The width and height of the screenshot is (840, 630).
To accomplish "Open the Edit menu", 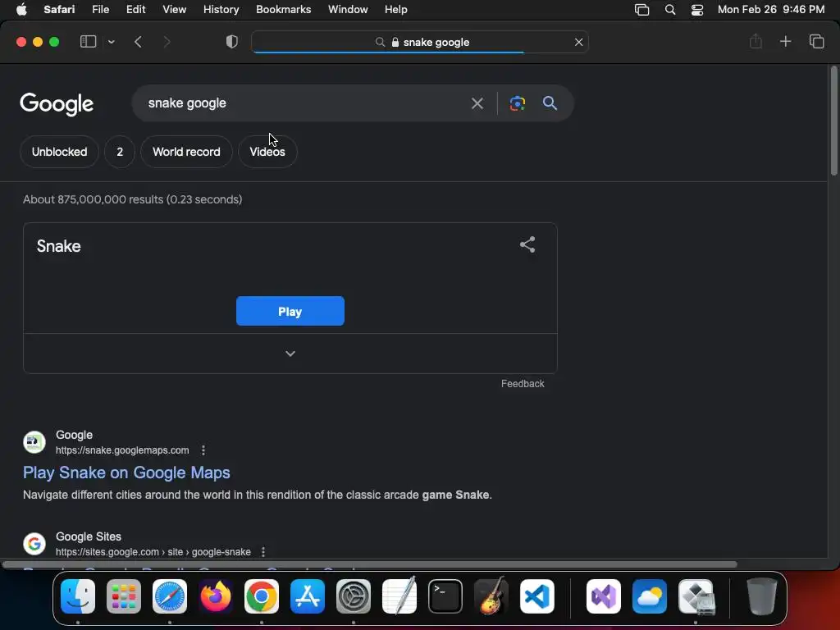I will coord(135,10).
